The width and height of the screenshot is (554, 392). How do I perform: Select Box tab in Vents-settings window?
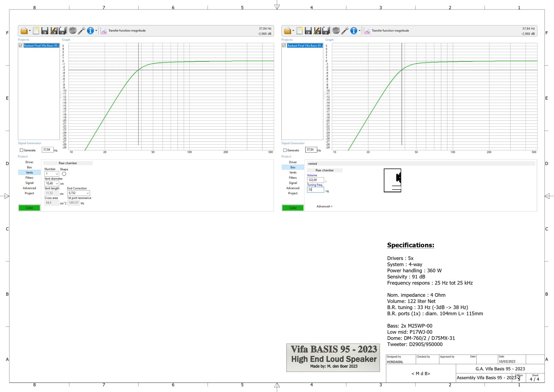(x=29, y=167)
